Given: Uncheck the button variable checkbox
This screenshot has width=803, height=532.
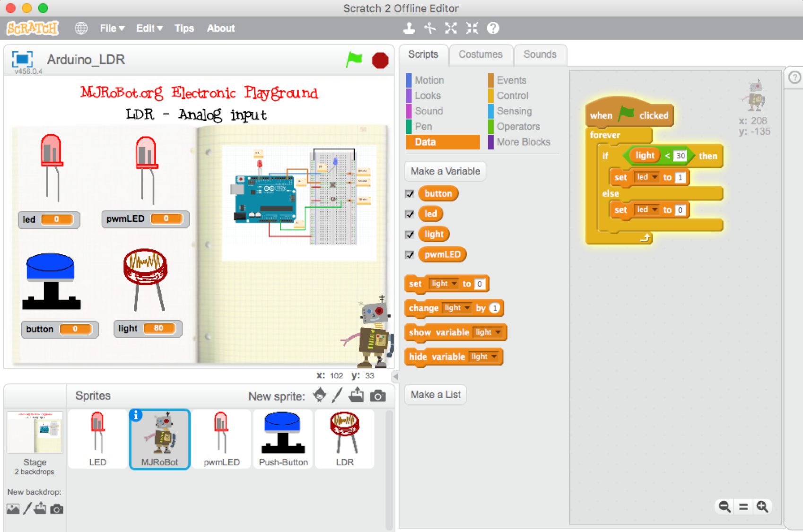Looking at the screenshot, I should (410, 193).
